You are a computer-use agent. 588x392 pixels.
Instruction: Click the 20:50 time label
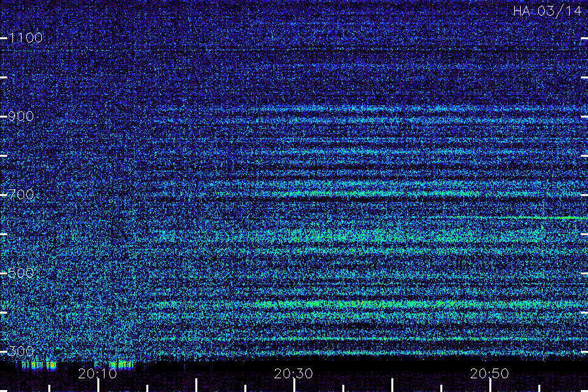(489, 374)
